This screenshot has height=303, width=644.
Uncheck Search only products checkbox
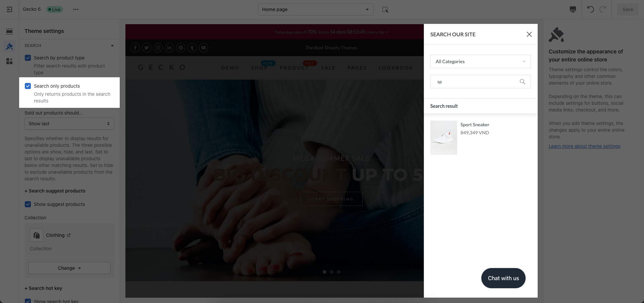pos(28,86)
